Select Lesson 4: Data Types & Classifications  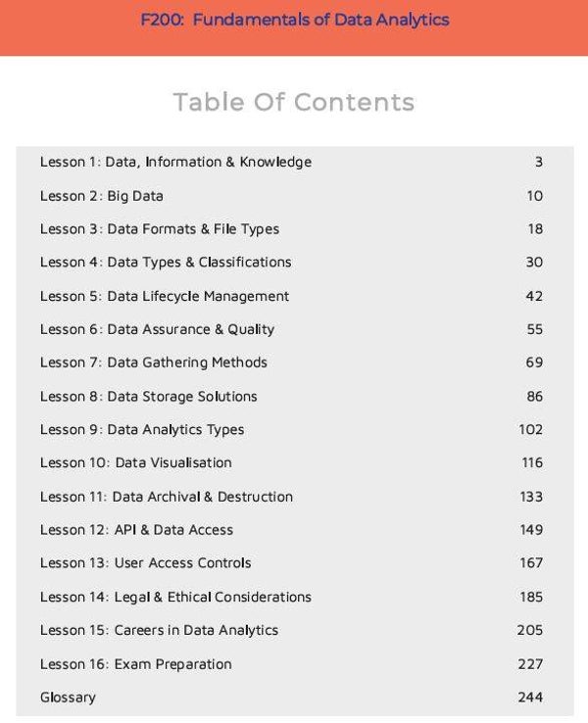(x=165, y=263)
